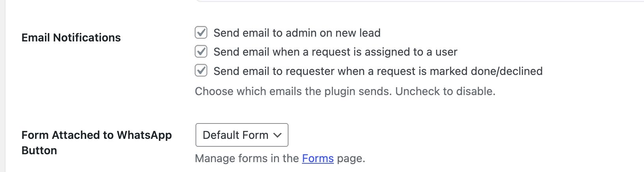Disable requester done/declined email checkbox
This screenshot has height=172, width=644.
(201, 71)
